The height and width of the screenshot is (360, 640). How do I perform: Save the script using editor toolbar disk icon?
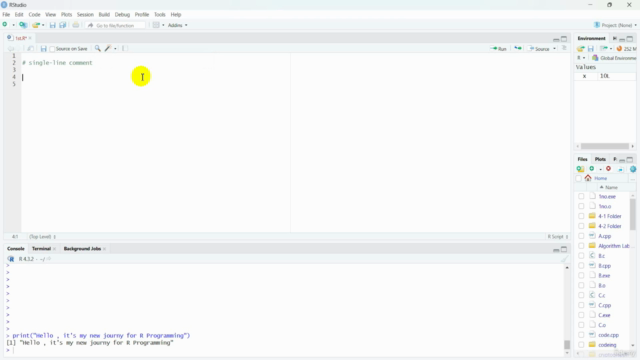point(43,49)
